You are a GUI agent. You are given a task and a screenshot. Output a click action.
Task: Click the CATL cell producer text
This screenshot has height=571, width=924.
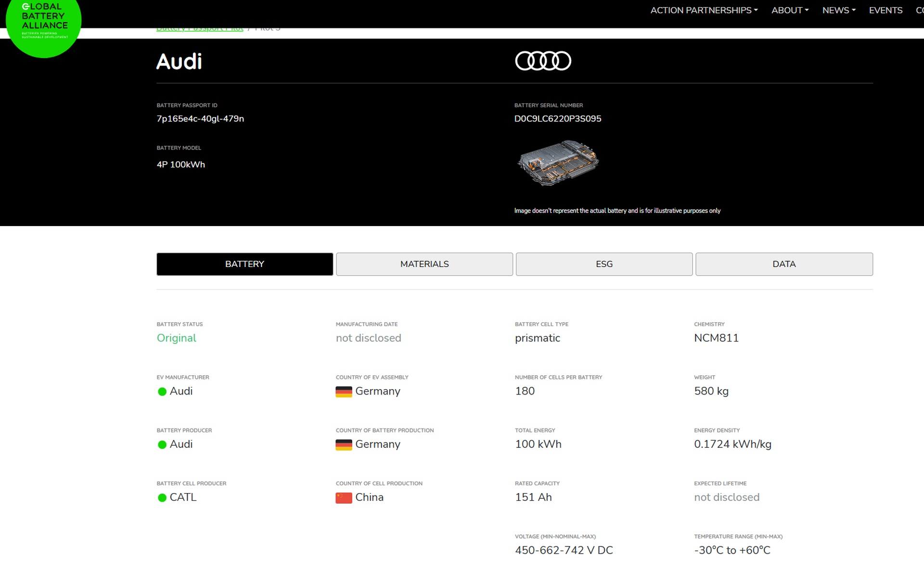[x=183, y=497]
